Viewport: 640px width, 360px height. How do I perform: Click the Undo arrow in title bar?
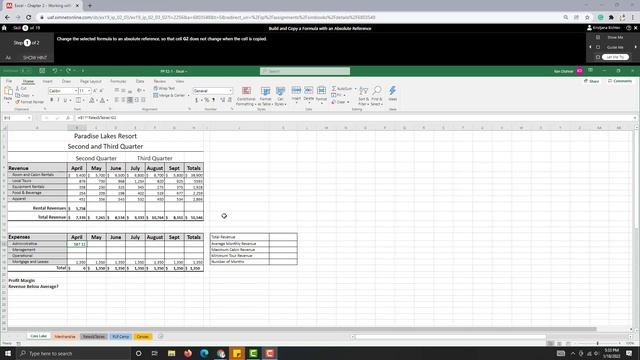[55, 71]
